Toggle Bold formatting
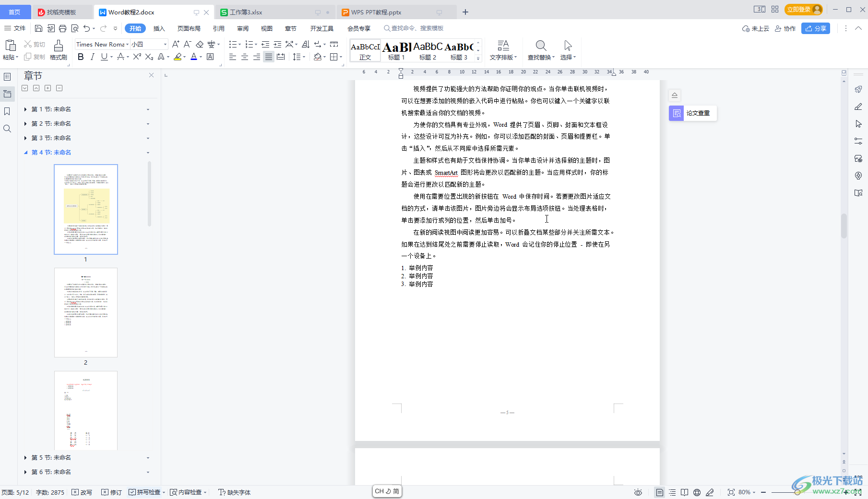The height and width of the screenshot is (499, 868). pyautogui.click(x=81, y=57)
